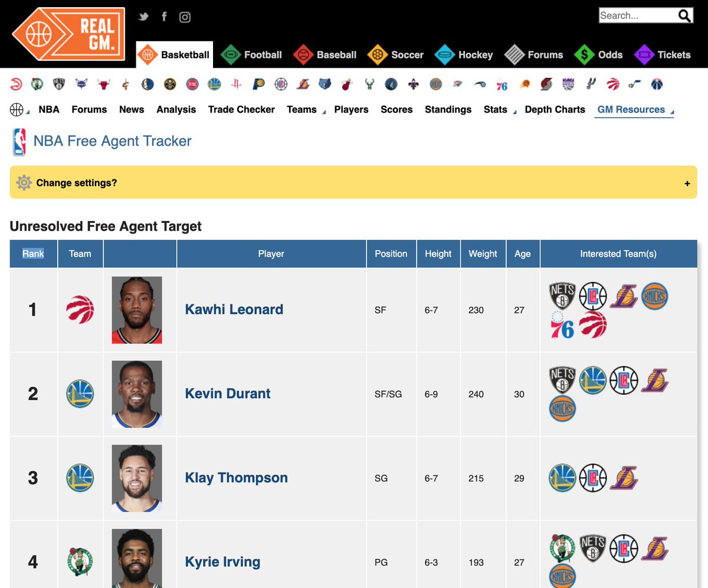Click Denver Nuggets logo in team strip
This screenshot has width=708, height=588.
170,84
